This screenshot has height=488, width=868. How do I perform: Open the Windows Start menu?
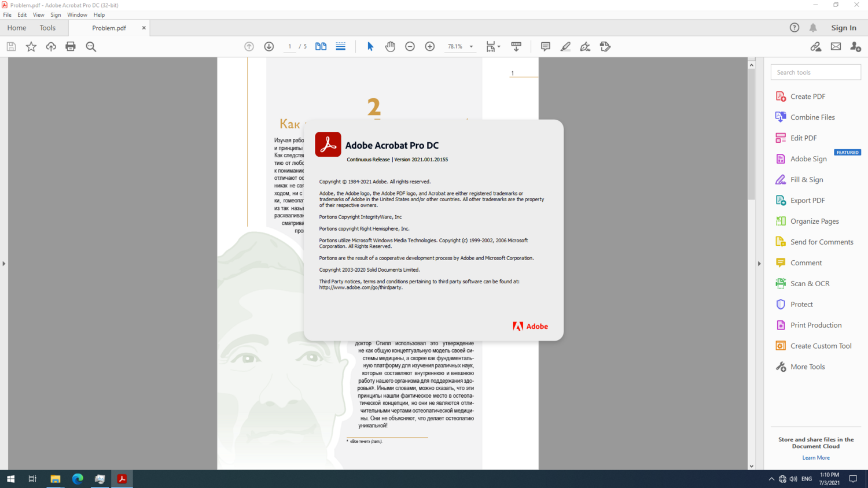(10, 479)
